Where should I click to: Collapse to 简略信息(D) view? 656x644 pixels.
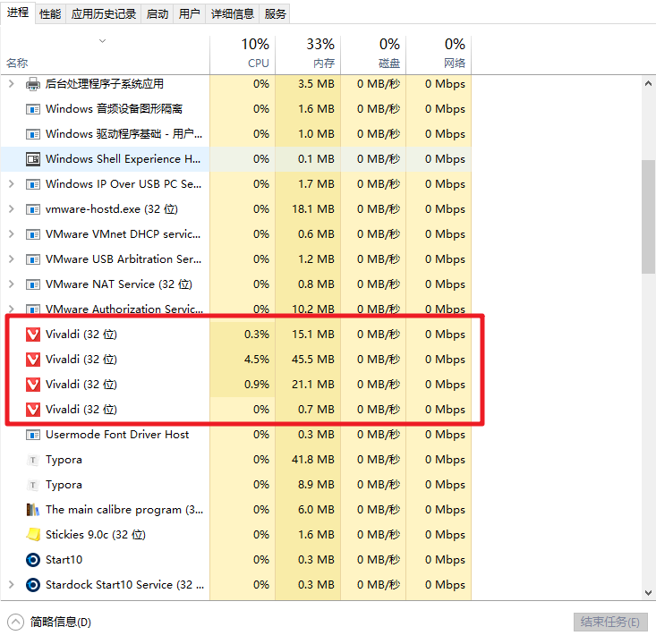[50, 623]
